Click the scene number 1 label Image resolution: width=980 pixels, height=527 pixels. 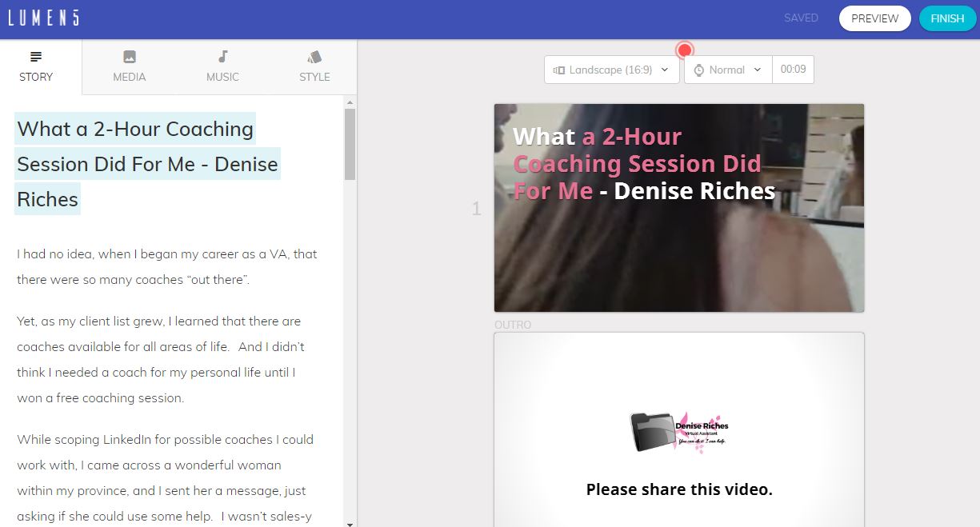(476, 209)
